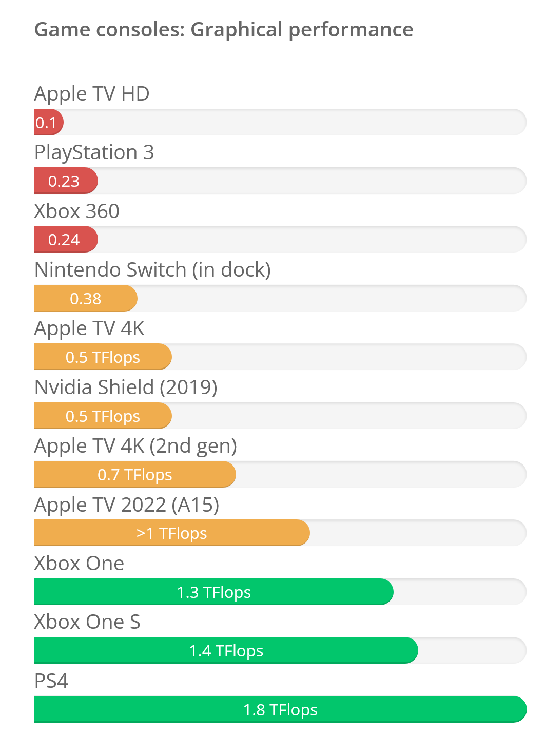This screenshot has height=756, width=545.
Task: Click the orange >1 TFlops bar
Action: 172,533
